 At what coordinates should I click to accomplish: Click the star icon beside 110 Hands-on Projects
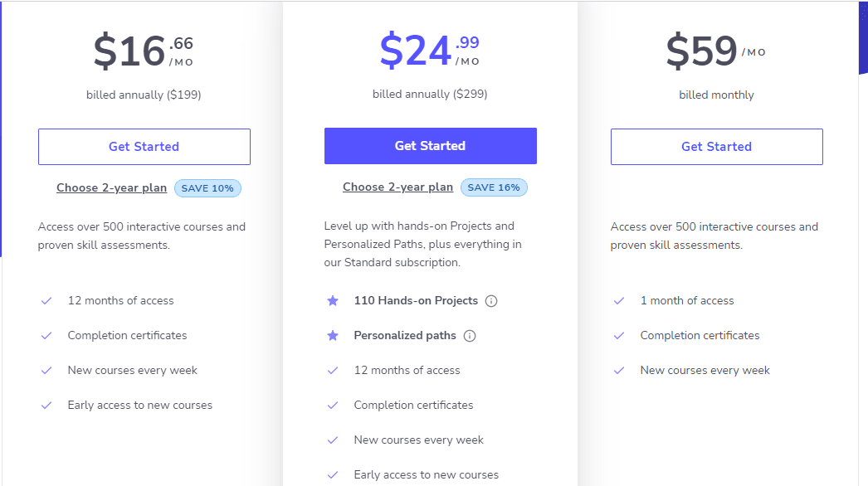[333, 301]
